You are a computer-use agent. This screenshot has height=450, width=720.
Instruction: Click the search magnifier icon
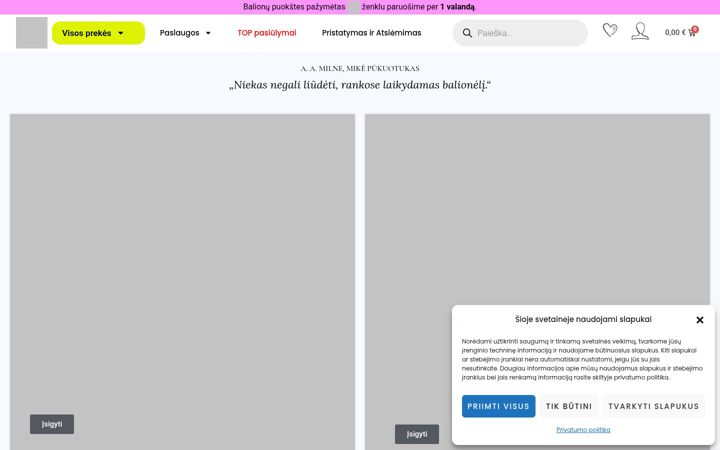(x=467, y=33)
